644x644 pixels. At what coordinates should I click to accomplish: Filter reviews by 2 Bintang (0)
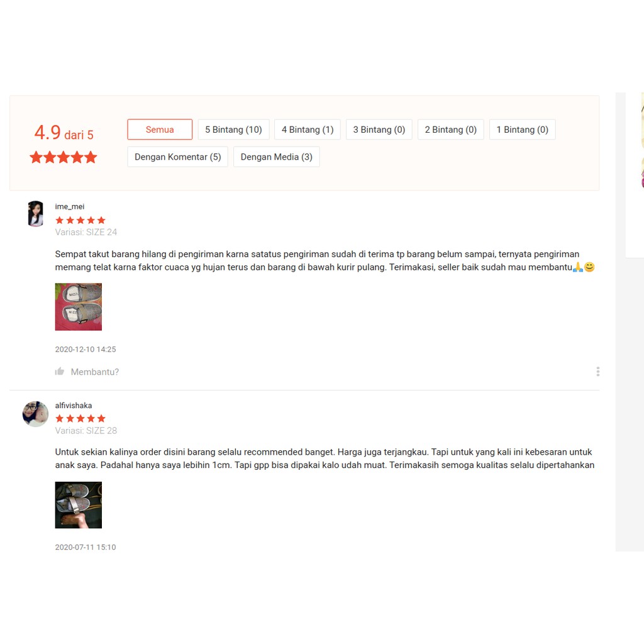450,130
